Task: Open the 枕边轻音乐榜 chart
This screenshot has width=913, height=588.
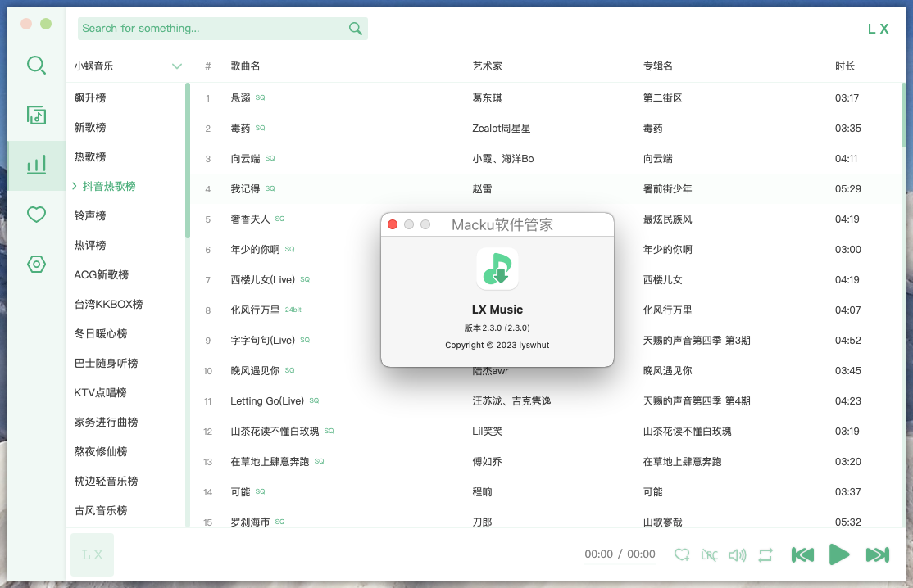Action: pyautogui.click(x=106, y=481)
